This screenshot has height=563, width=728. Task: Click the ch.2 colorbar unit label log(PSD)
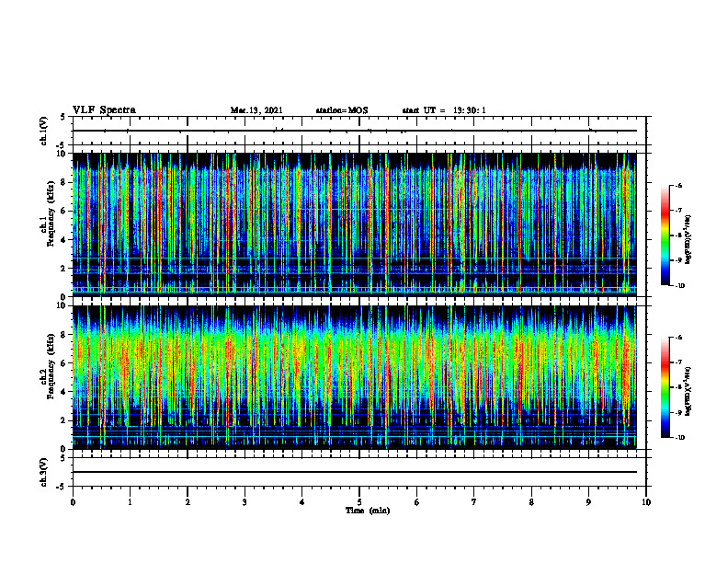coord(688,391)
